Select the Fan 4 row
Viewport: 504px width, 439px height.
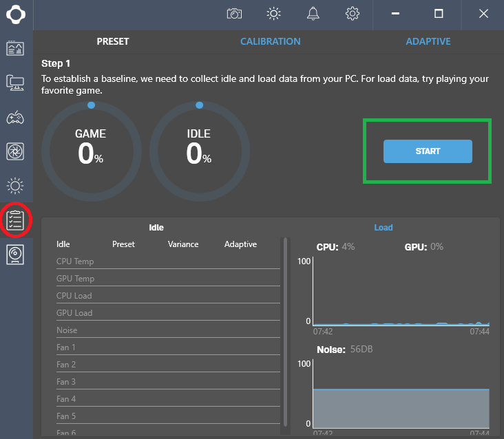(168, 399)
